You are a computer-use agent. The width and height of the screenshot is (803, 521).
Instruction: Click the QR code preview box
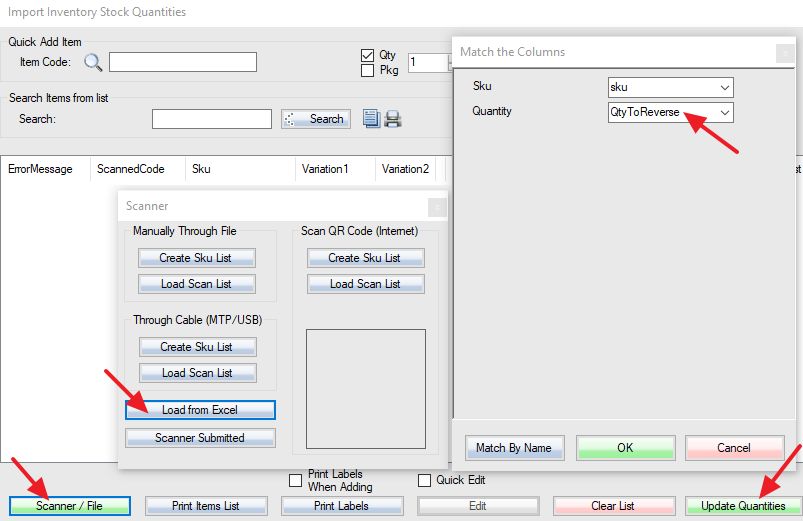pyautogui.click(x=366, y=389)
